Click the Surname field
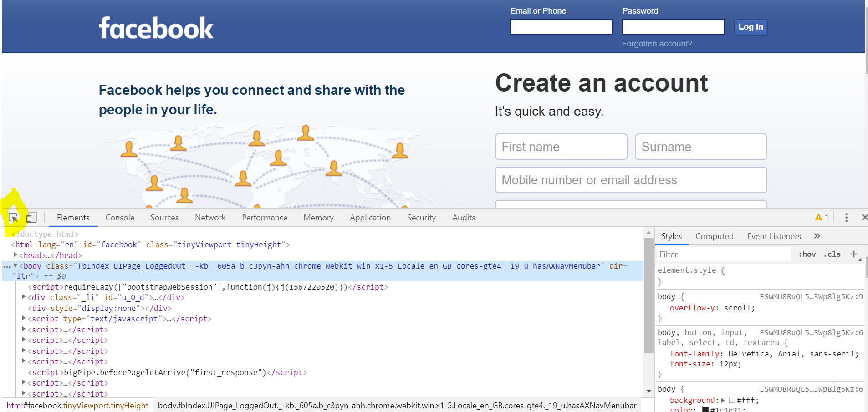868x412 pixels. 700,147
